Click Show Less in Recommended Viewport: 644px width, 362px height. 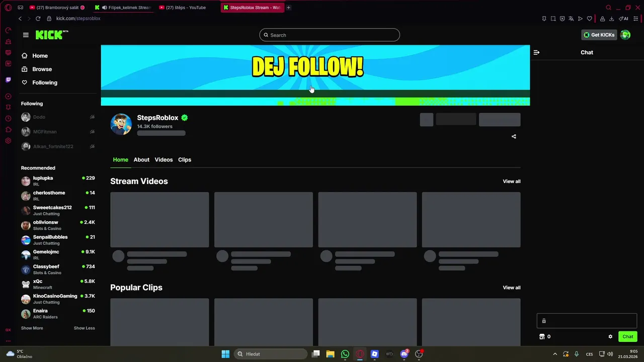(84, 328)
